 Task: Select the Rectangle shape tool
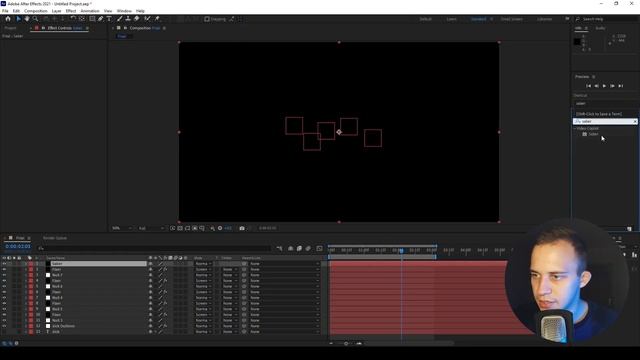click(x=92, y=19)
